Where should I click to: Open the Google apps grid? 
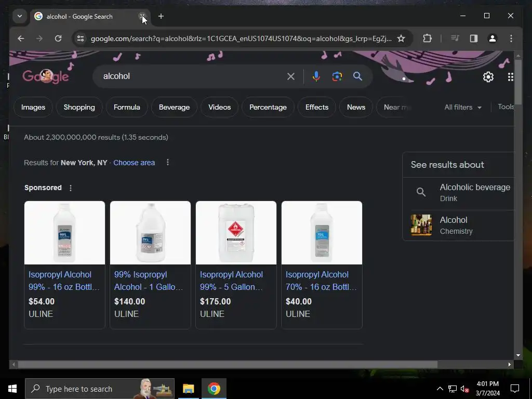point(510,77)
